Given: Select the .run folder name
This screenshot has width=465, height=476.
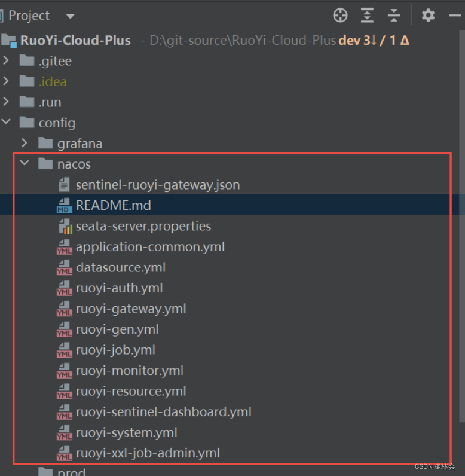Looking at the screenshot, I should click(x=50, y=102).
